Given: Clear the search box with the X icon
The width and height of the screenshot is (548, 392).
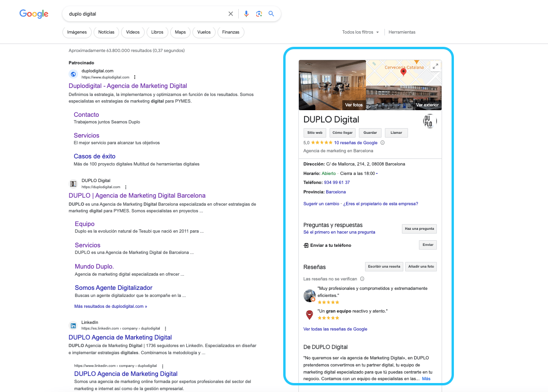Looking at the screenshot, I should [231, 14].
